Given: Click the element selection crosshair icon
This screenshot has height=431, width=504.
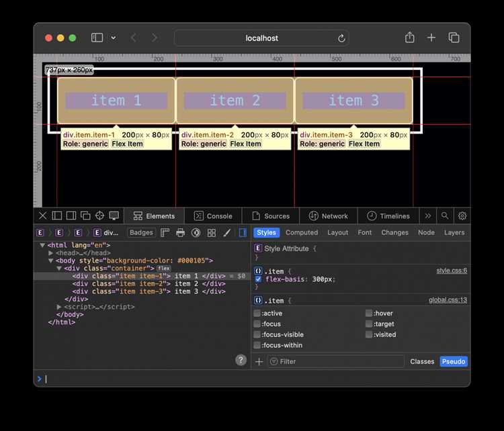Looking at the screenshot, I should click(x=99, y=215).
